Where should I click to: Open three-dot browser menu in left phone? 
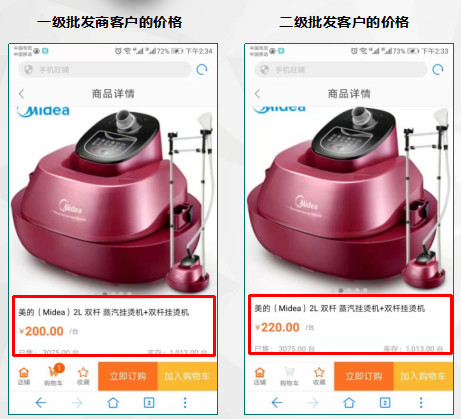tap(185, 403)
